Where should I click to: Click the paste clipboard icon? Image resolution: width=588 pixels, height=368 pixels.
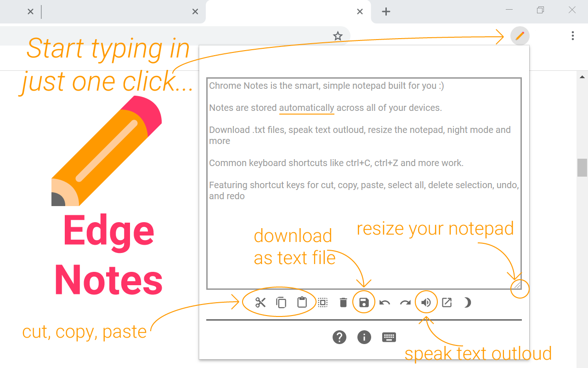(x=302, y=302)
